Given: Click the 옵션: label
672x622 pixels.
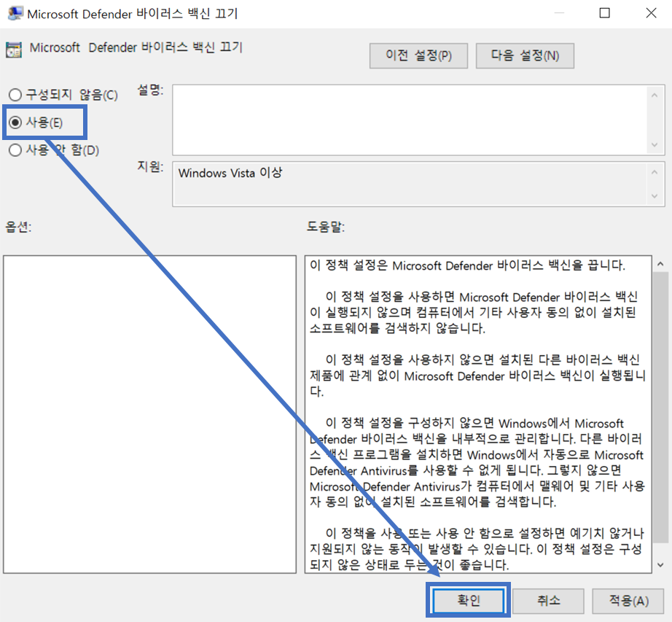Looking at the screenshot, I should point(18,226).
